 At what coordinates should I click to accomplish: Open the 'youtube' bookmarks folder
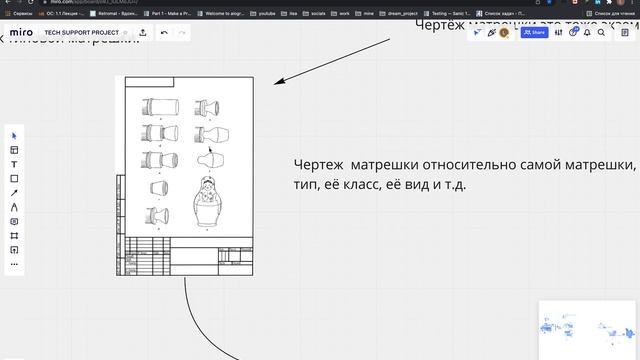point(262,13)
